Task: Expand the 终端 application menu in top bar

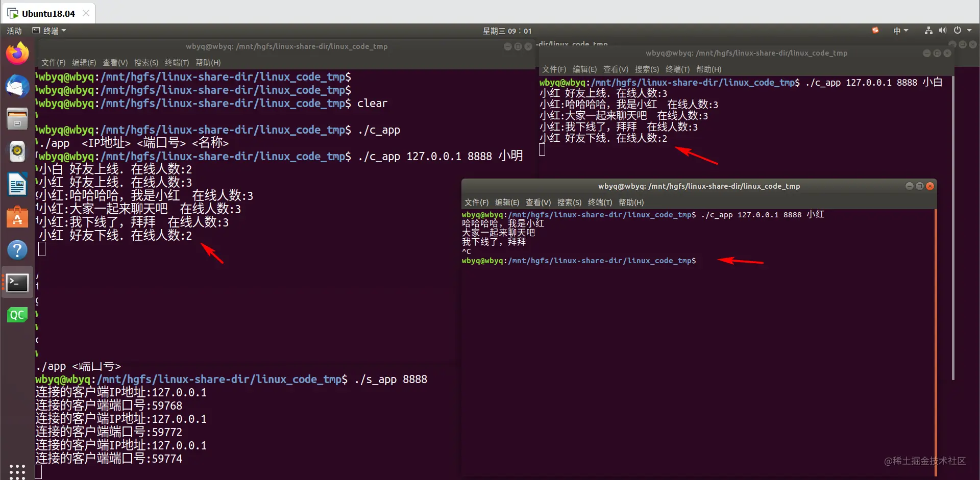Action: (x=50, y=31)
